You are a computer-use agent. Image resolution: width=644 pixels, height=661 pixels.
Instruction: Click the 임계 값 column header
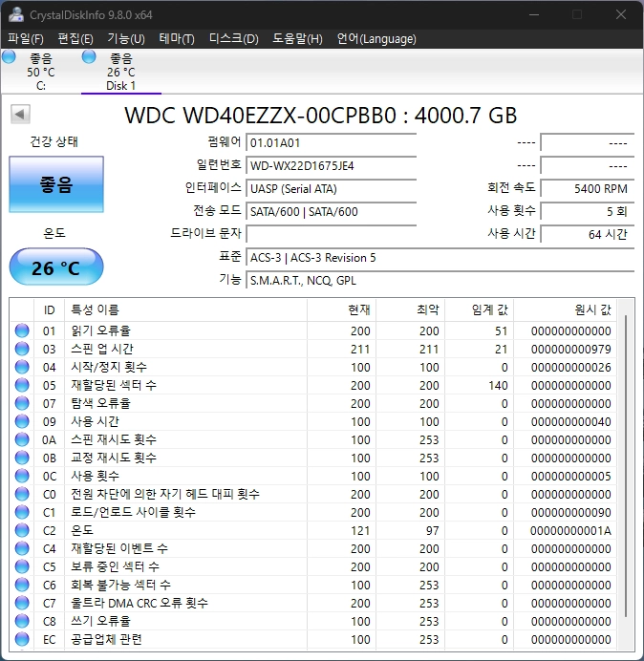coord(479,309)
